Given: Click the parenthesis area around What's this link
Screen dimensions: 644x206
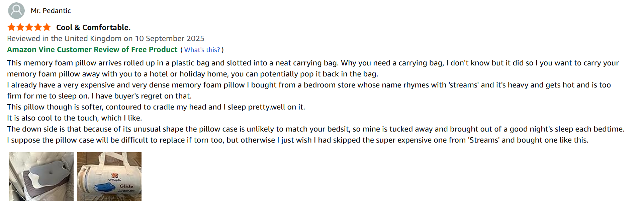Looking at the screenshot, I should point(182,49).
